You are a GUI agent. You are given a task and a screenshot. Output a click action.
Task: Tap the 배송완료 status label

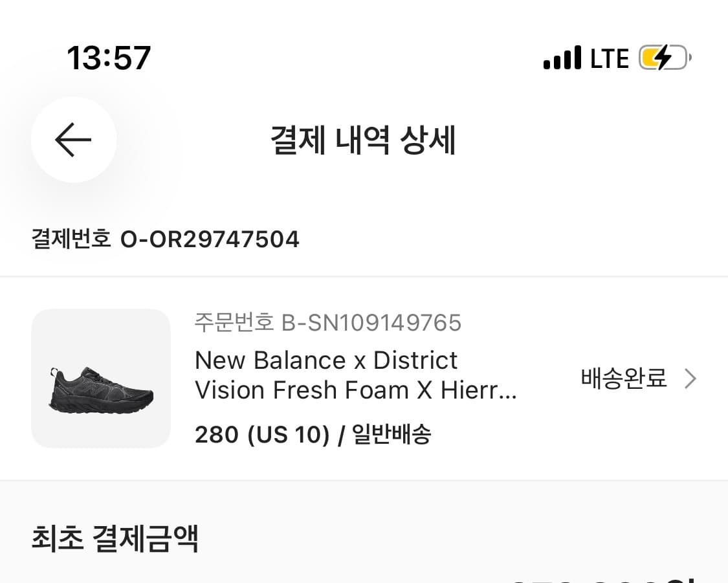coord(623,378)
